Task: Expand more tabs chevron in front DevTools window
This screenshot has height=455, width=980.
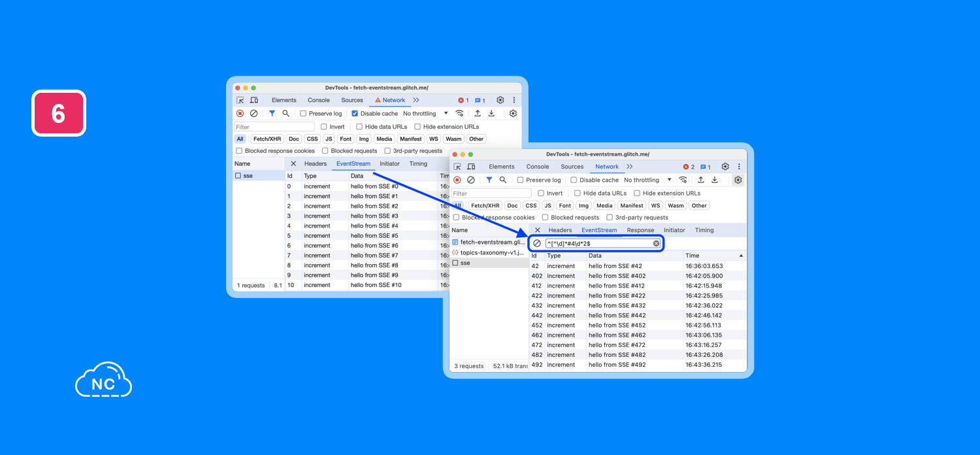Action: [x=630, y=167]
